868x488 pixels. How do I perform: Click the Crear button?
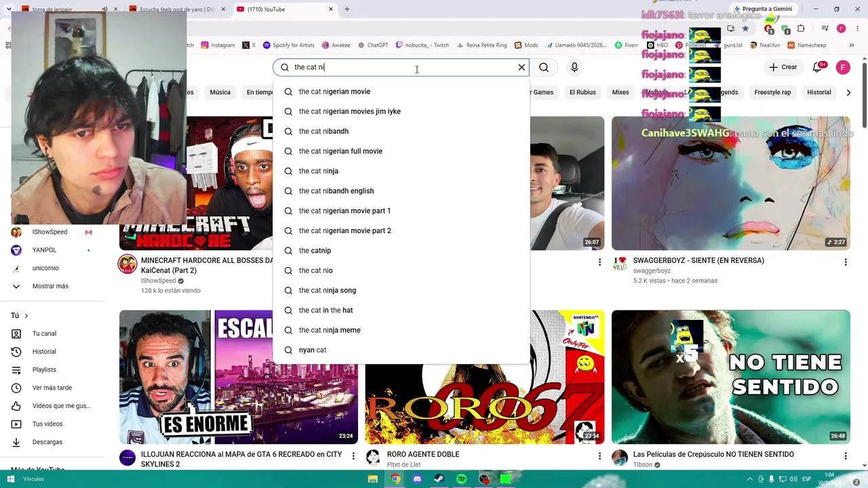point(783,67)
